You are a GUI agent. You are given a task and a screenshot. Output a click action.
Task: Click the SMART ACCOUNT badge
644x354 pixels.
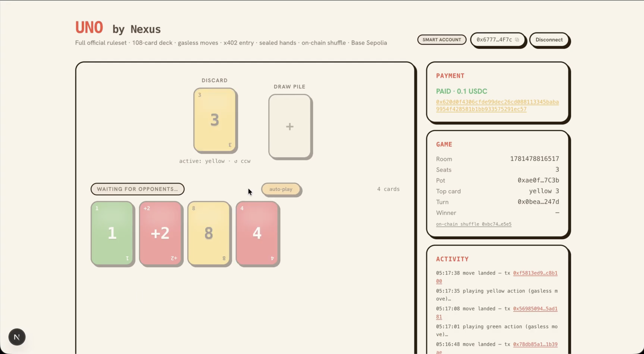442,40
